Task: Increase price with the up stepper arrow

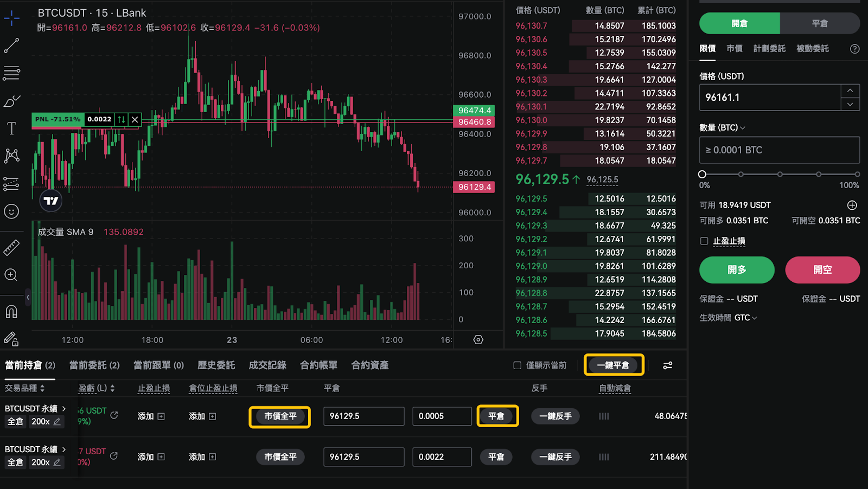Action: tap(850, 91)
